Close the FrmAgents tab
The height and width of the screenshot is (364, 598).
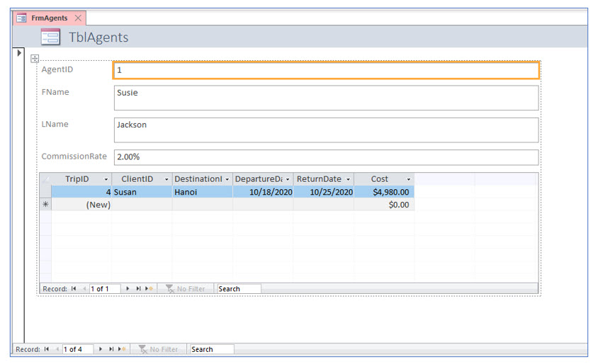pyautogui.click(x=78, y=18)
